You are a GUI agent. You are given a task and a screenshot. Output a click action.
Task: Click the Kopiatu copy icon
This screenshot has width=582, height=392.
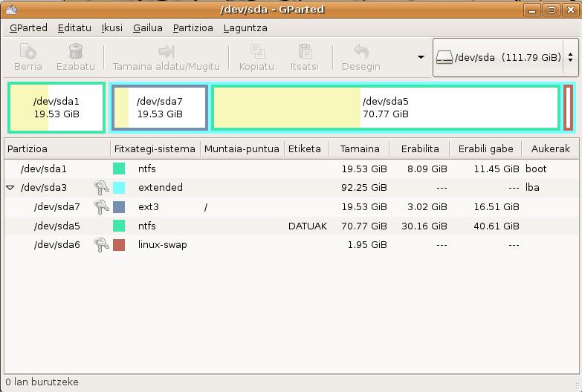257,51
